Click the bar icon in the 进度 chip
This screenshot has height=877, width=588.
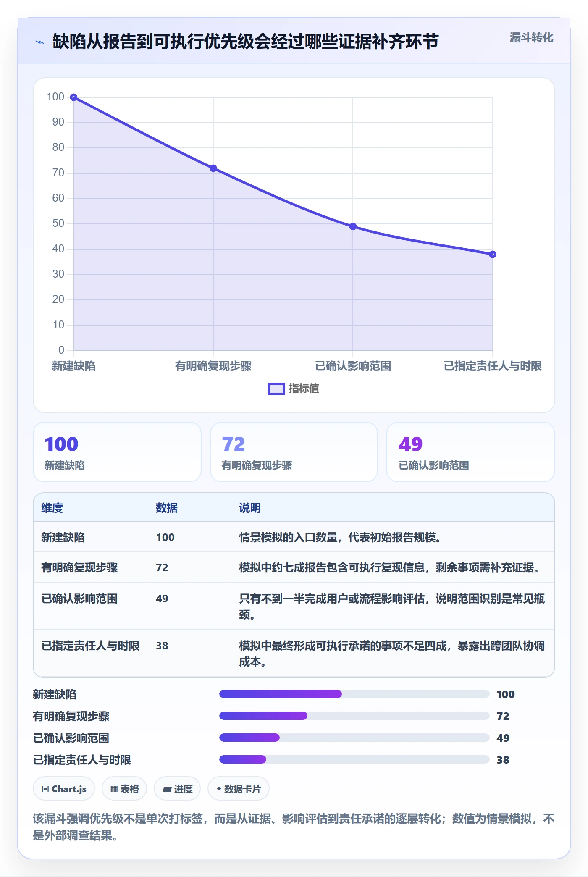167,790
